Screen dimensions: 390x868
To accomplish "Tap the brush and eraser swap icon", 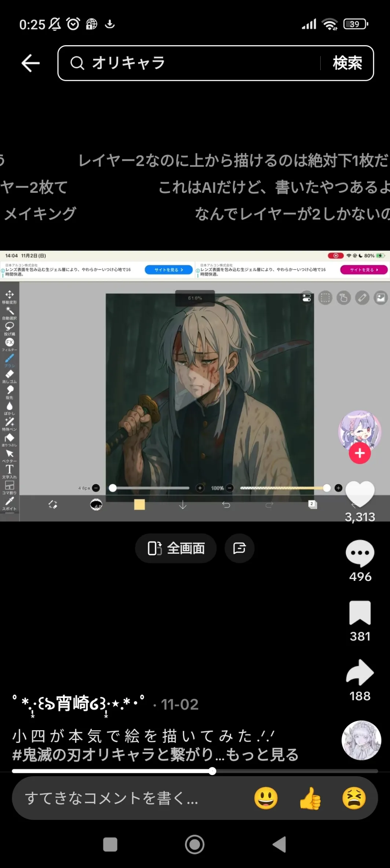I will [53, 504].
